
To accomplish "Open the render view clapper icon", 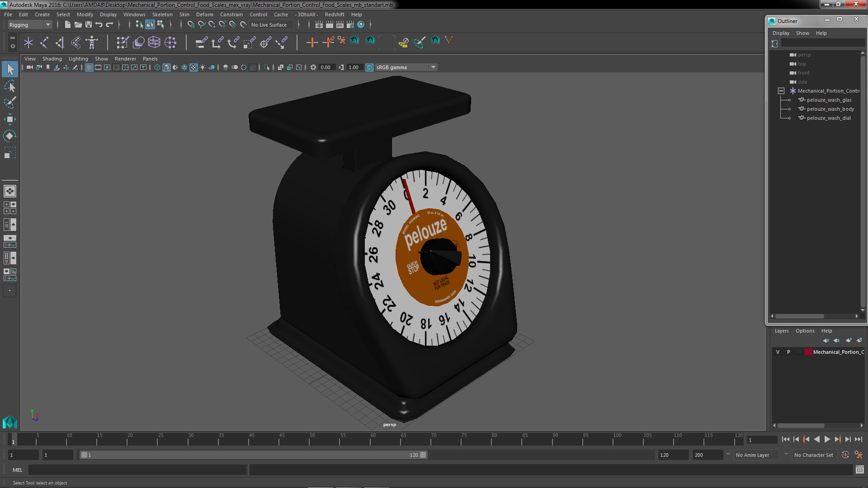I will pyautogui.click(x=319, y=24).
